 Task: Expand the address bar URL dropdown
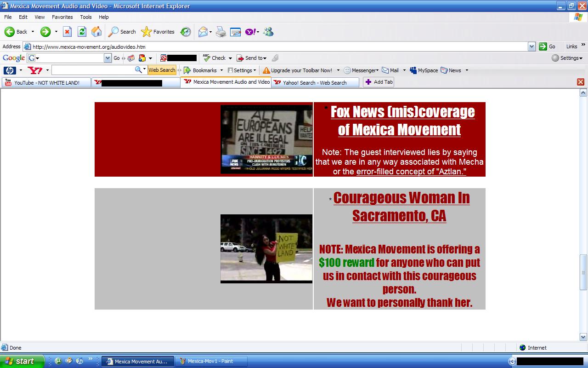click(x=532, y=46)
